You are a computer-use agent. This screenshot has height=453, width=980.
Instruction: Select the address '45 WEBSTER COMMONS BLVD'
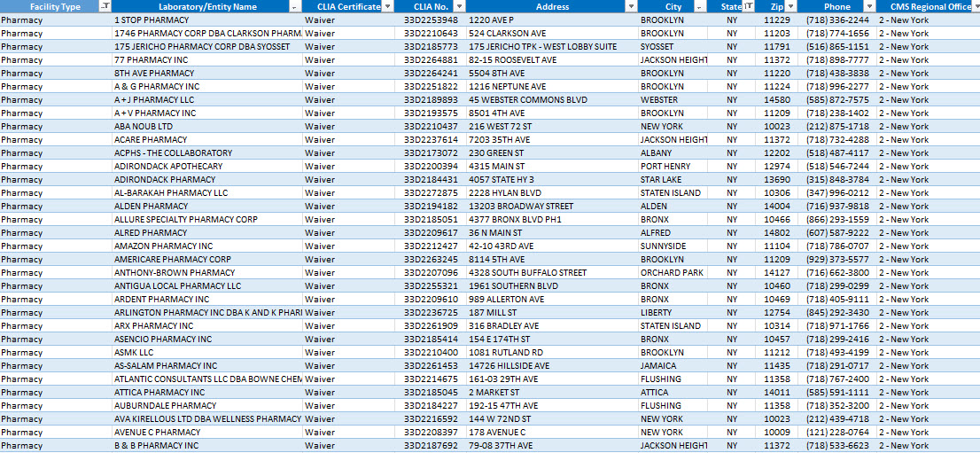click(x=553, y=100)
